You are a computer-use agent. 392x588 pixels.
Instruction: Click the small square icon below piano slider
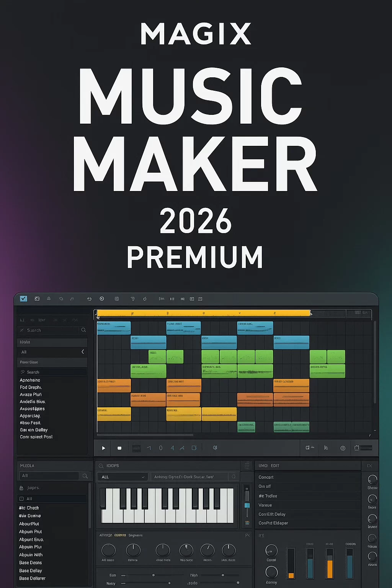click(247, 523)
